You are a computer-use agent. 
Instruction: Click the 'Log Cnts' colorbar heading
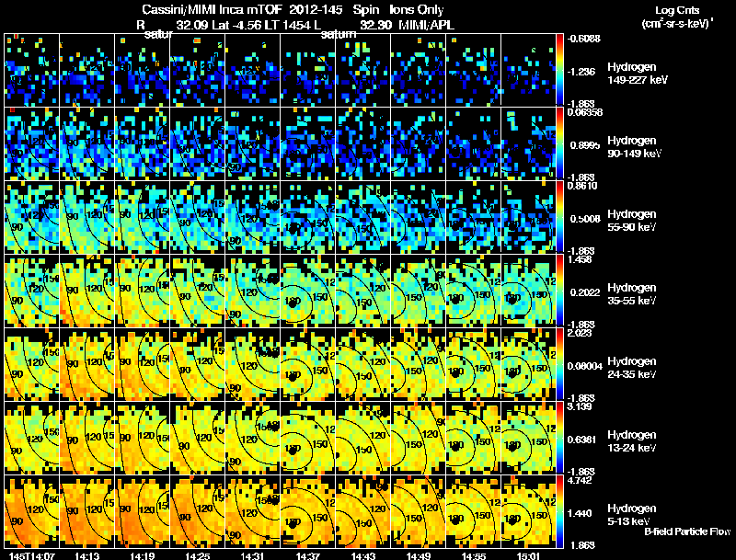677,10
